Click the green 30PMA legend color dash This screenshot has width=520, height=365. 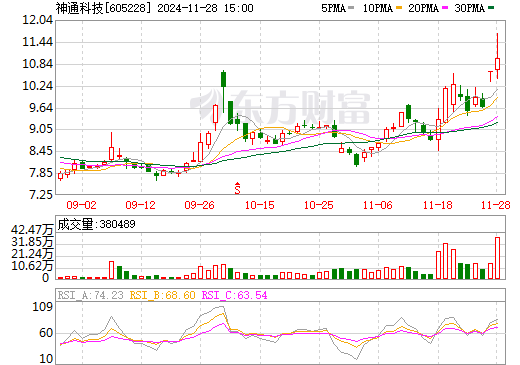tap(491, 7)
